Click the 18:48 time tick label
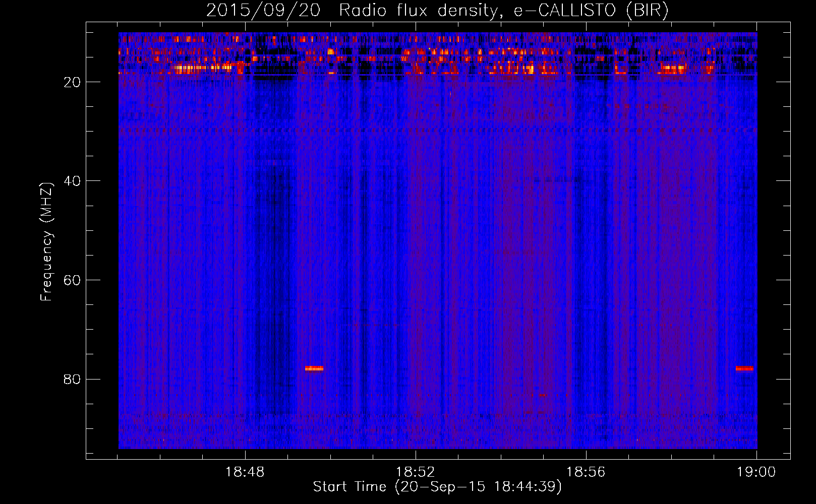This screenshot has width=816, height=504. coord(245,472)
